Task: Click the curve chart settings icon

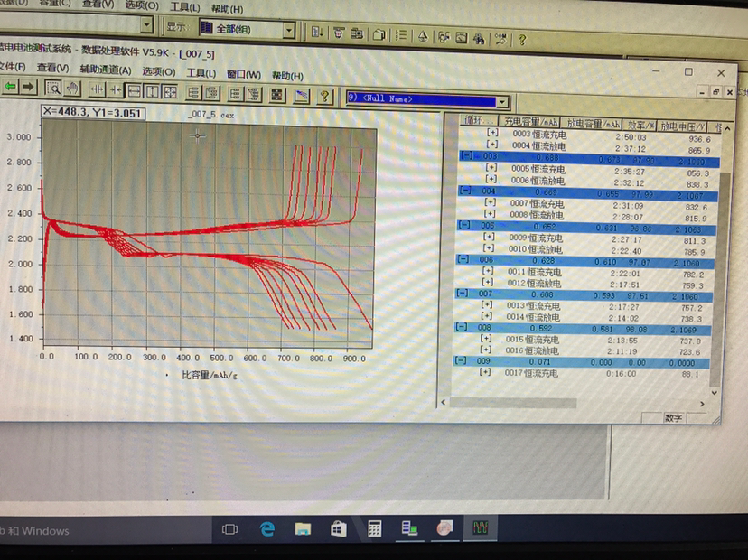Action: (301, 96)
